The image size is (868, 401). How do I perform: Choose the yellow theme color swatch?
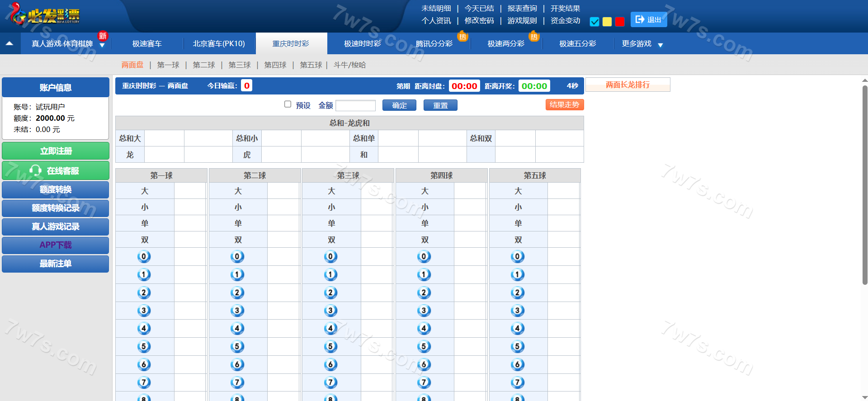[607, 22]
